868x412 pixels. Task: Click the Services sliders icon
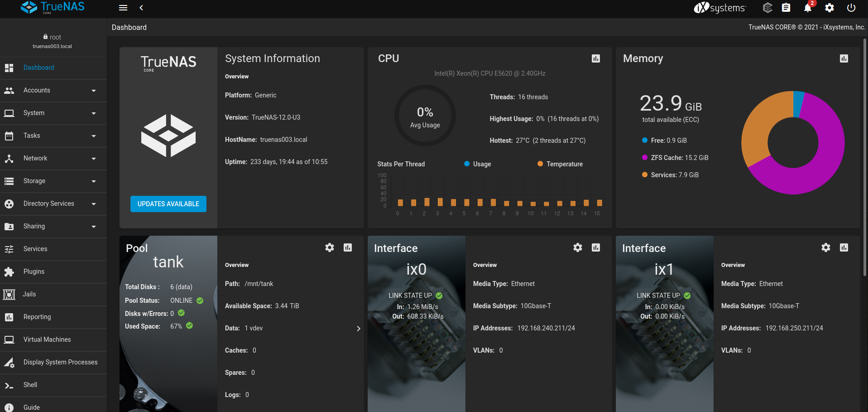(x=9, y=249)
